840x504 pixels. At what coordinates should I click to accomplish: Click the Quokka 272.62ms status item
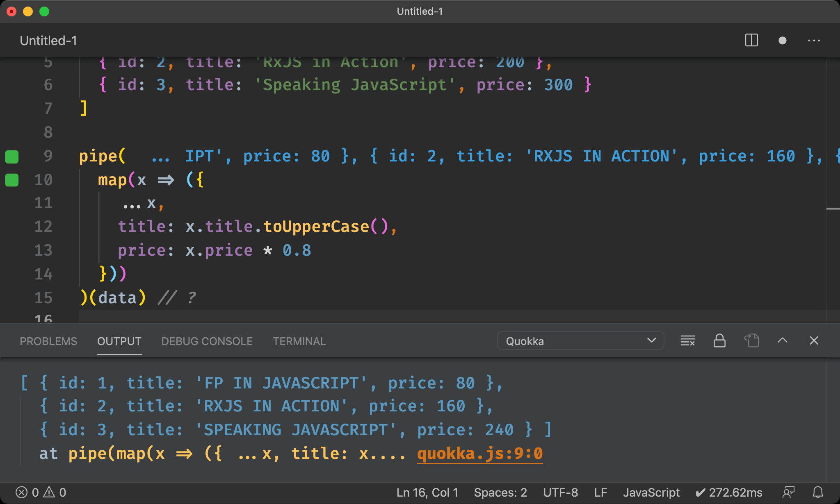click(729, 492)
